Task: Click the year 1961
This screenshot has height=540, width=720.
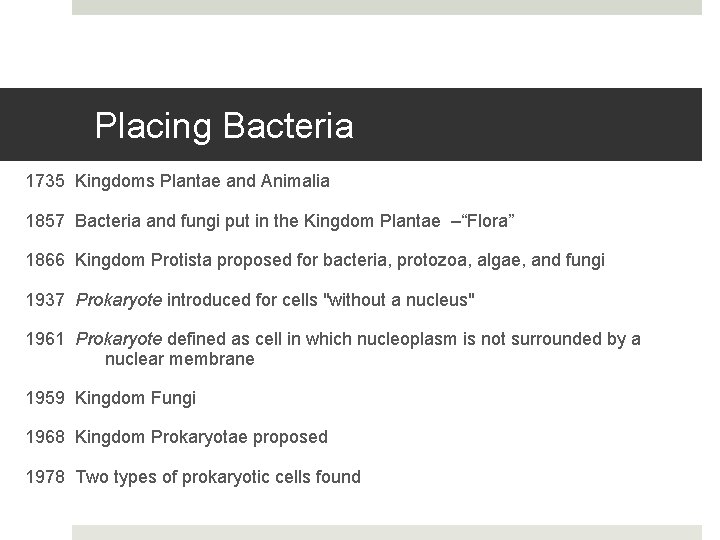Action: 45,339
